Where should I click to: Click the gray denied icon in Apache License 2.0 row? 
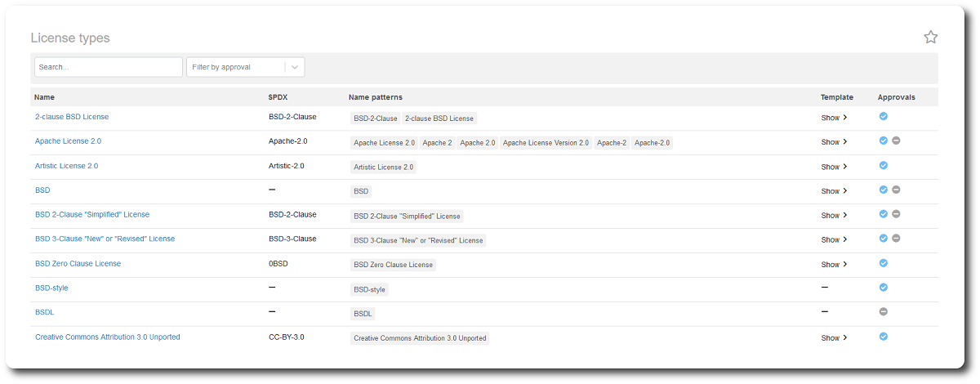[x=896, y=141]
